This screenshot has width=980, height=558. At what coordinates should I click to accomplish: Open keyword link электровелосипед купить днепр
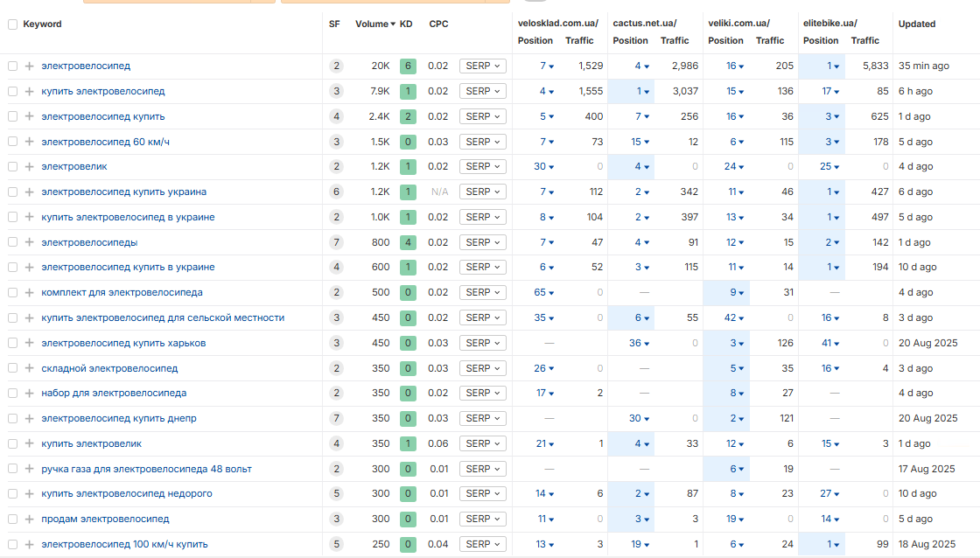click(119, 418)
